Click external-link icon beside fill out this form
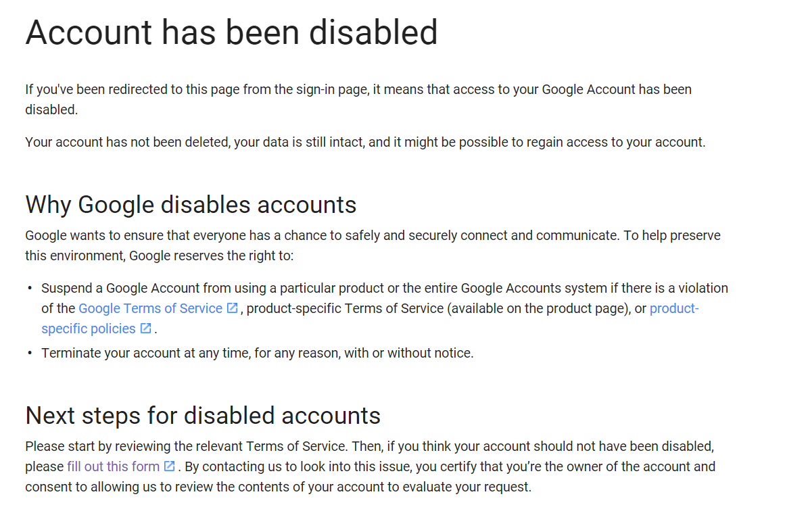The width and height of the screenshot is (785, 532). 170,466
